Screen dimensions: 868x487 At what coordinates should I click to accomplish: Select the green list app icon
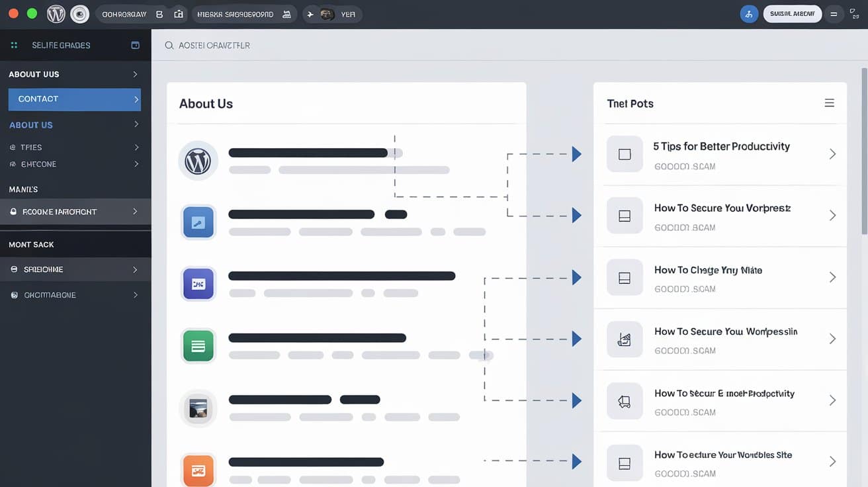(x=198, y=345)
